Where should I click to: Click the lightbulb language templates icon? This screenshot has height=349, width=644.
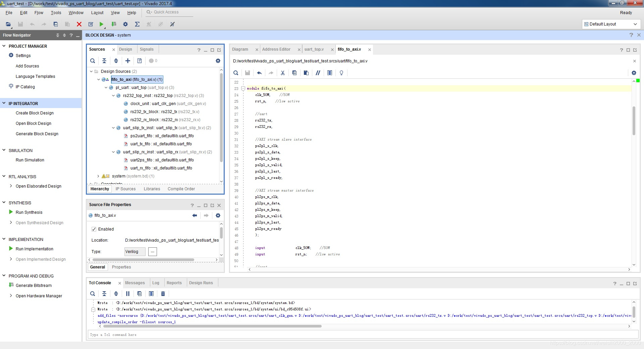[x=341, y=73]
